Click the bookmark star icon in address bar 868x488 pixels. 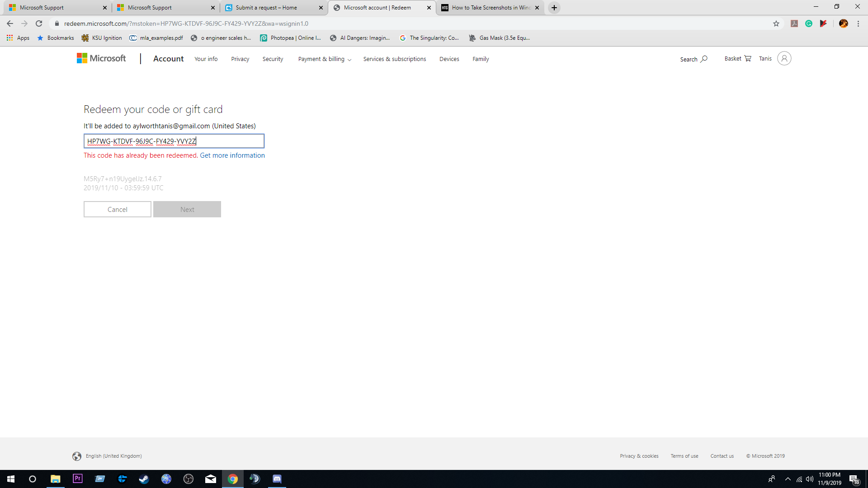pos(776,23)
